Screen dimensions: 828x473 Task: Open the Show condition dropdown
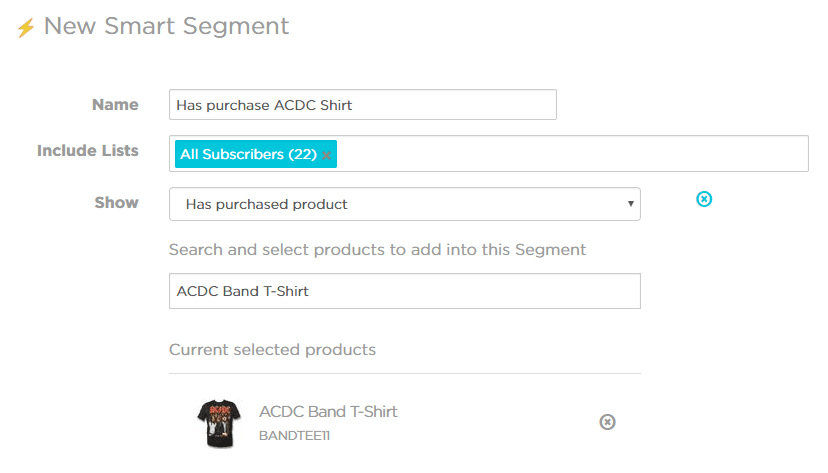click(404, 204)
